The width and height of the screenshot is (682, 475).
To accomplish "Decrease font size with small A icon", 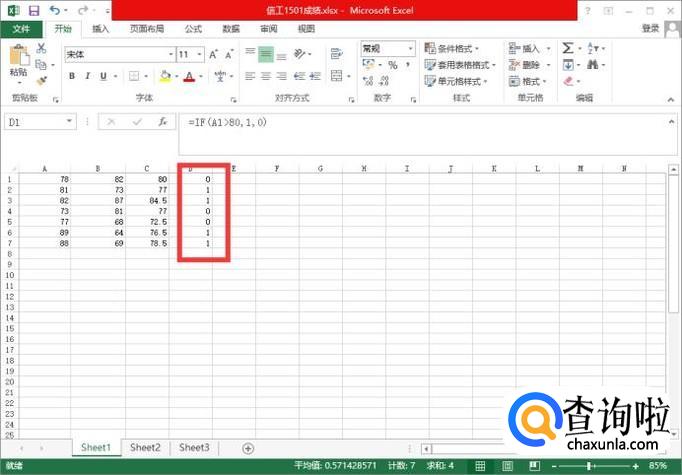I will 228,55.
